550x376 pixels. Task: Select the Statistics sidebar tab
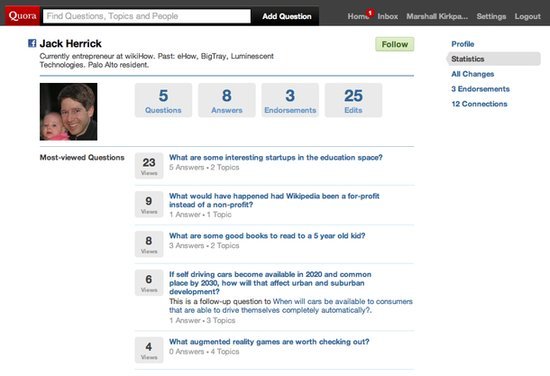click(494, 59)
